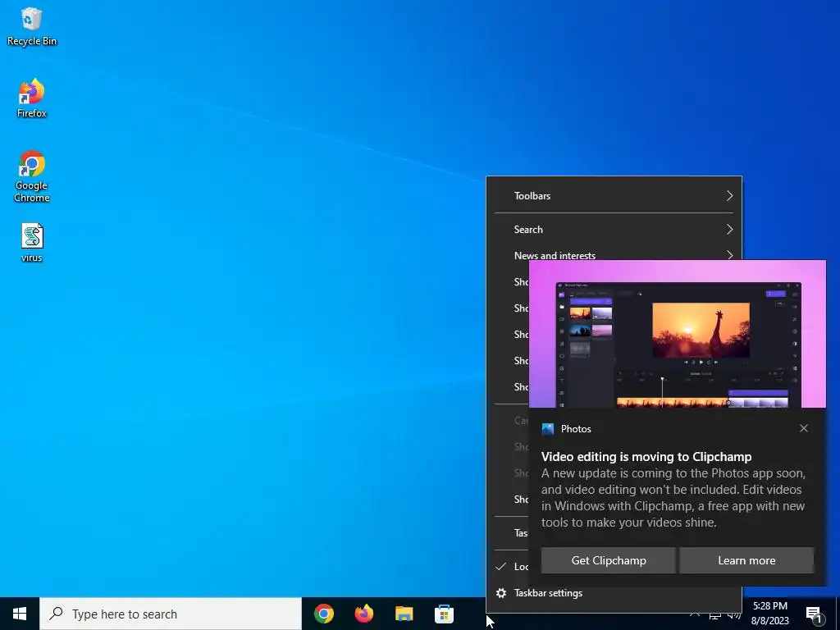This screenshot has height=630, width=840.
Task: Click the Clipchamp preview image
Action: click(678, 335)
